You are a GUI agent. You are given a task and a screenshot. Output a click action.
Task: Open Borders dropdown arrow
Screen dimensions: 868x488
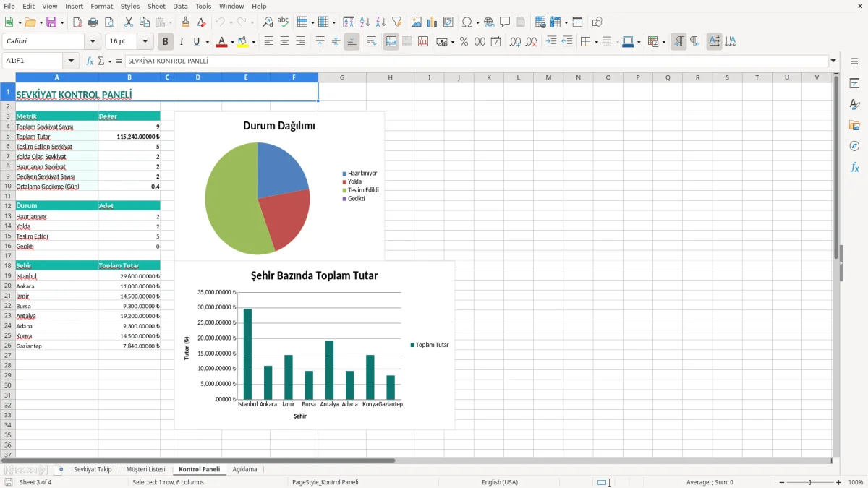point(596,42)
